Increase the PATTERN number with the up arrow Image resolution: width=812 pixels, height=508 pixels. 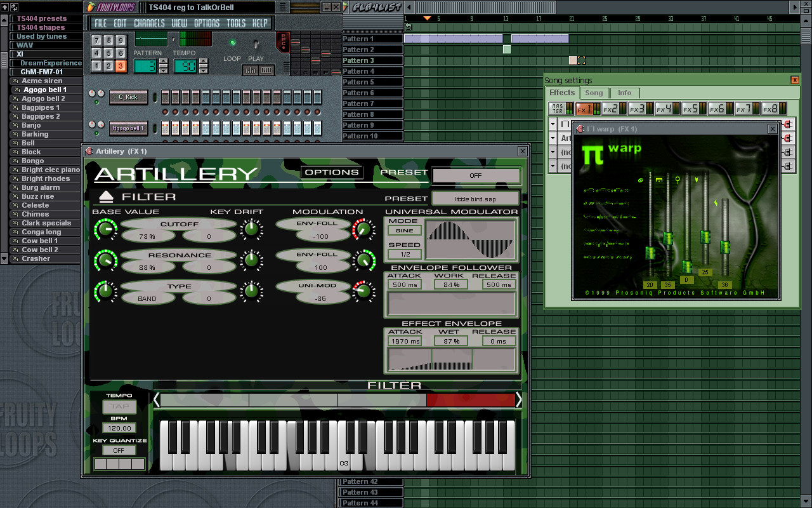click(x=163, y=62)
